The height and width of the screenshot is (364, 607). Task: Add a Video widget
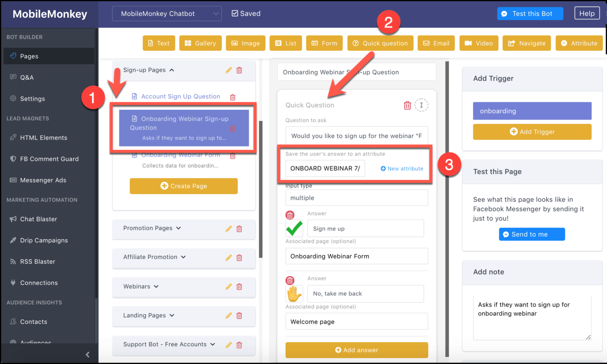point(479,43)
